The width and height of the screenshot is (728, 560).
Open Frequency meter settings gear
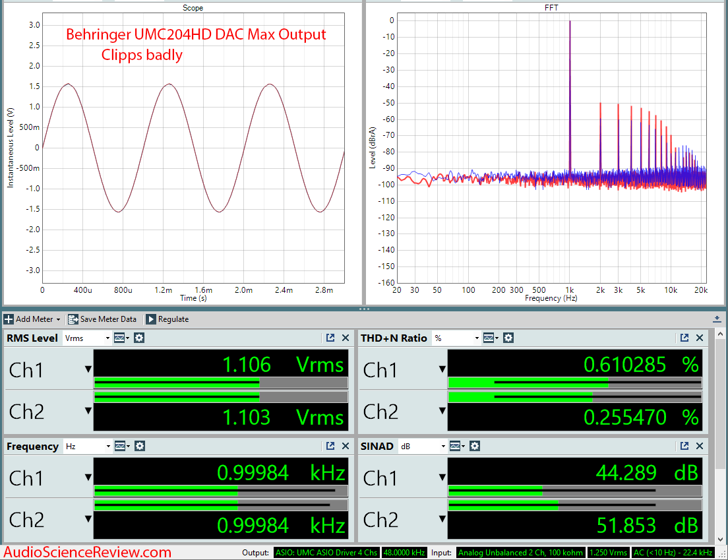[x=140, y=447]
